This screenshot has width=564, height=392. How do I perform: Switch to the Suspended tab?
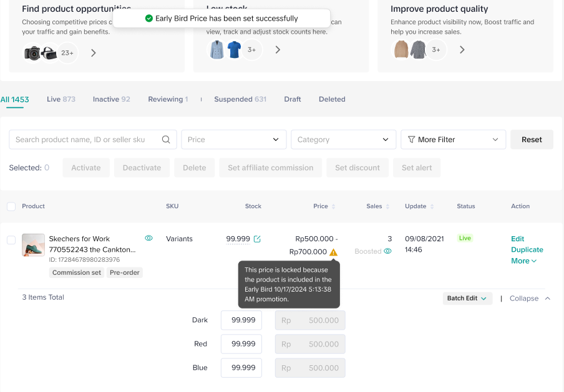[240, 99]
